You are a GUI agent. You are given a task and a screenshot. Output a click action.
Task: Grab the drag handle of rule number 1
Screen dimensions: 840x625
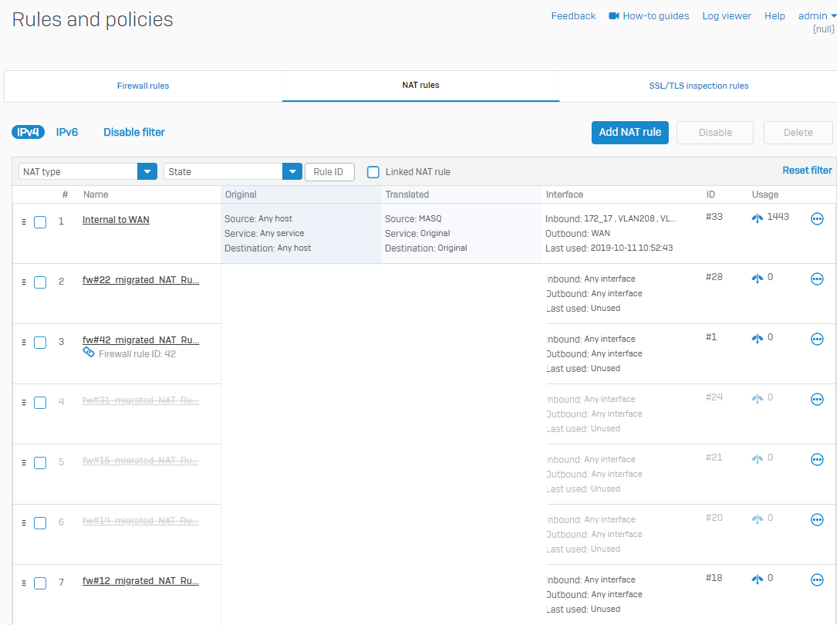(24, 221)
